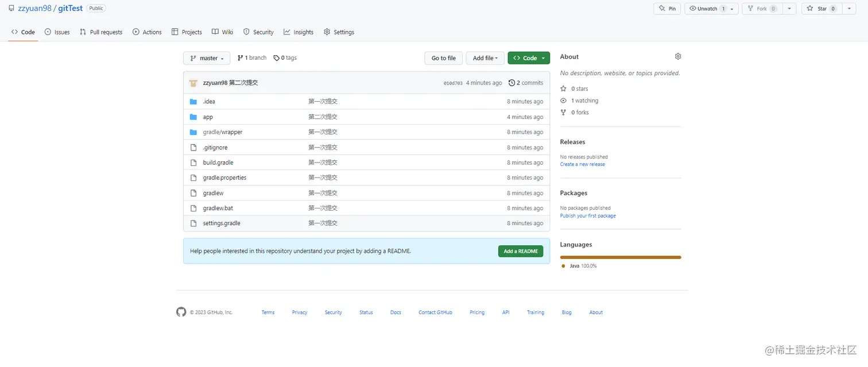Open the Privacy footer link
This screenshot has width=868, height=367.
coord(300,312)
